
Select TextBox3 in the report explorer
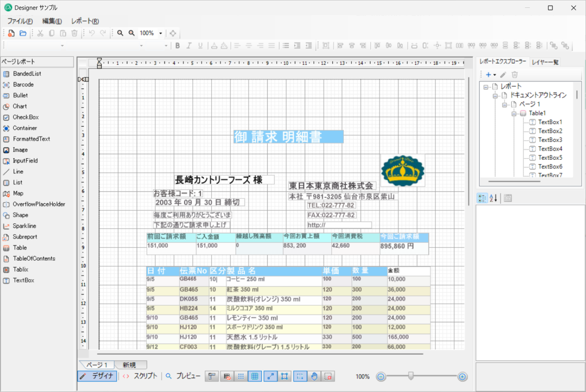tap(550, 140)
